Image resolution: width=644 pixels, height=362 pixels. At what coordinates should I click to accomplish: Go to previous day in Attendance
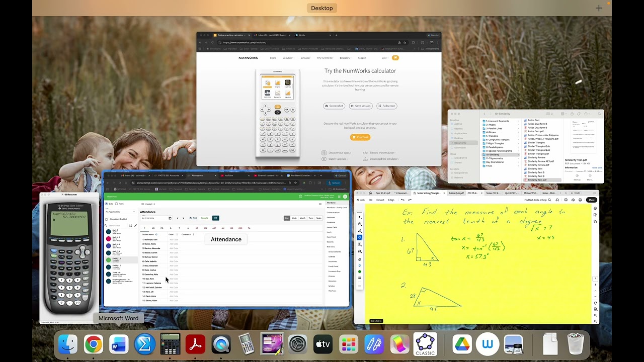[178, 218]
